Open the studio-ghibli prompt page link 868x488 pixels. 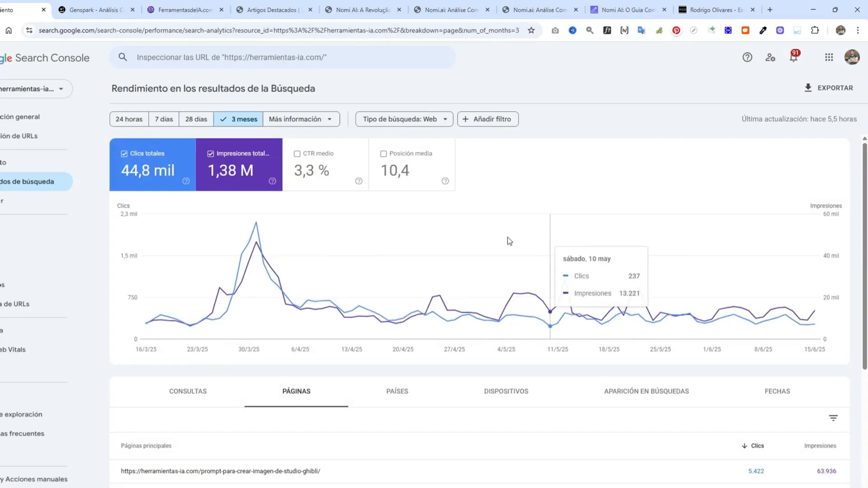pos(221,471)
